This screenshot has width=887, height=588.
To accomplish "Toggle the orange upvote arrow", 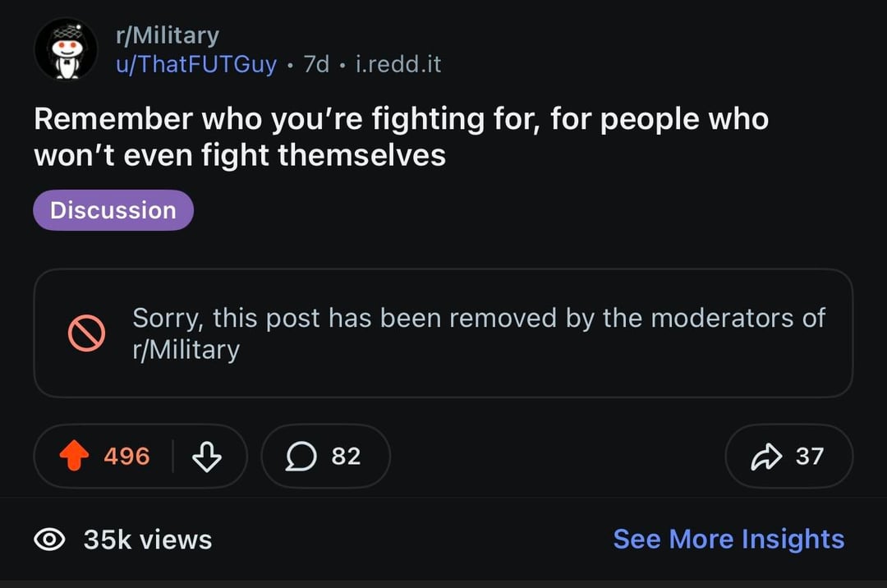I will [75, 457].
